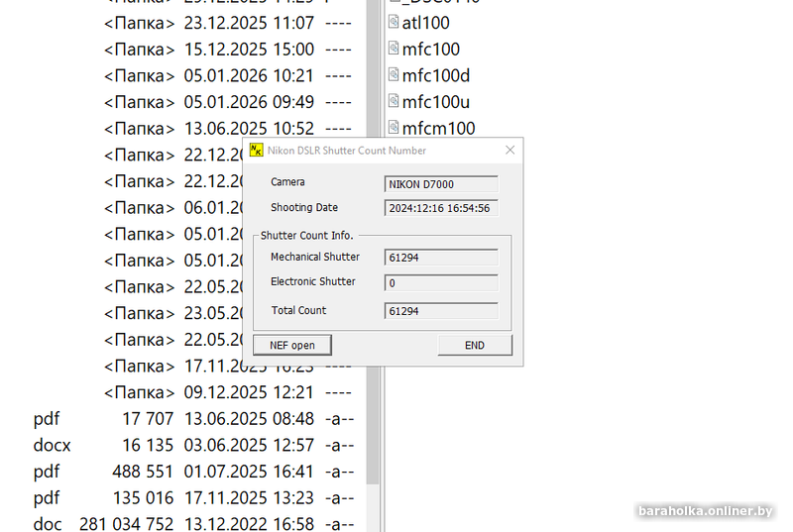The width and height of the screenshot is (793, 532).
Task: Click the NEF open button
Action: [292, 345]
